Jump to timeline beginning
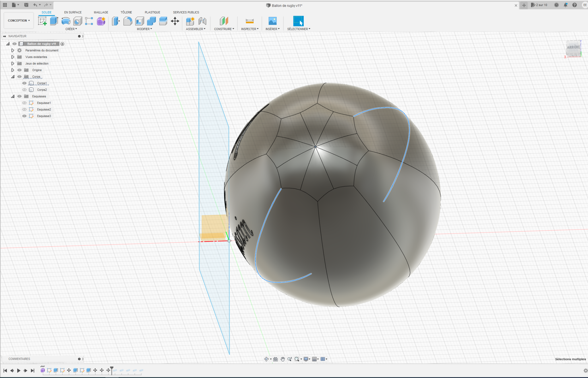This screenshot has width=588, height=378. coord(5,371)
